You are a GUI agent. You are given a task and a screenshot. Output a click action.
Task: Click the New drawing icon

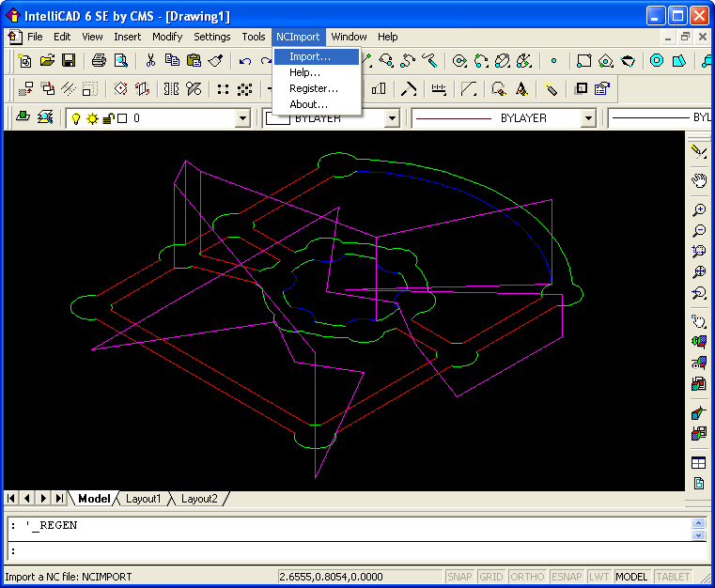pyautogui.click(x=24, y=61)
